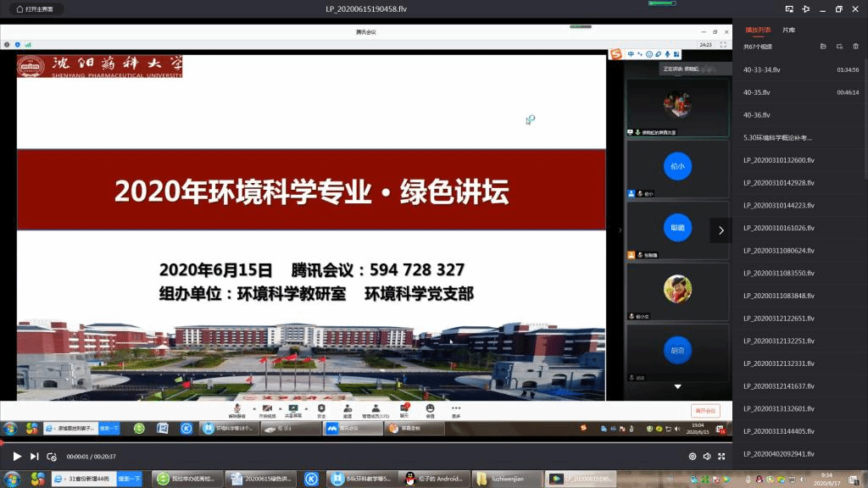Screen dimensions: 868x488
Task: Open folder icon in playlist header
Action: click(x=823, y=46)
